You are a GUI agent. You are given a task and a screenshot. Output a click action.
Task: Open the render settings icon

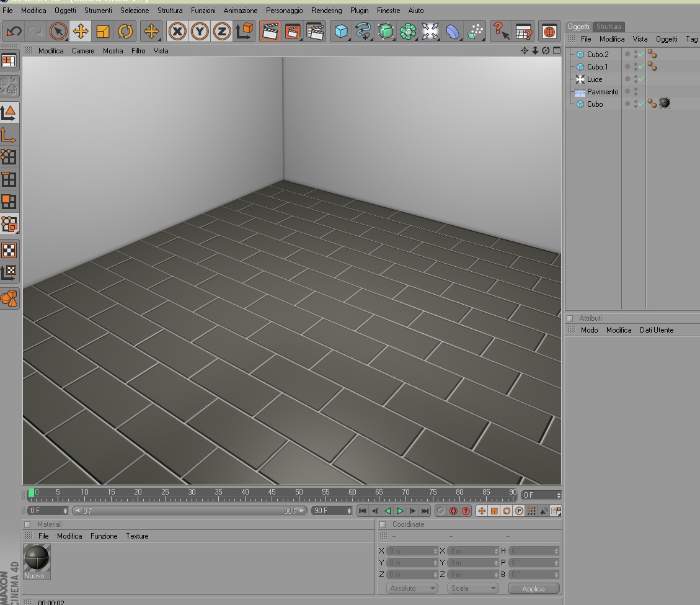click(315, 31)
